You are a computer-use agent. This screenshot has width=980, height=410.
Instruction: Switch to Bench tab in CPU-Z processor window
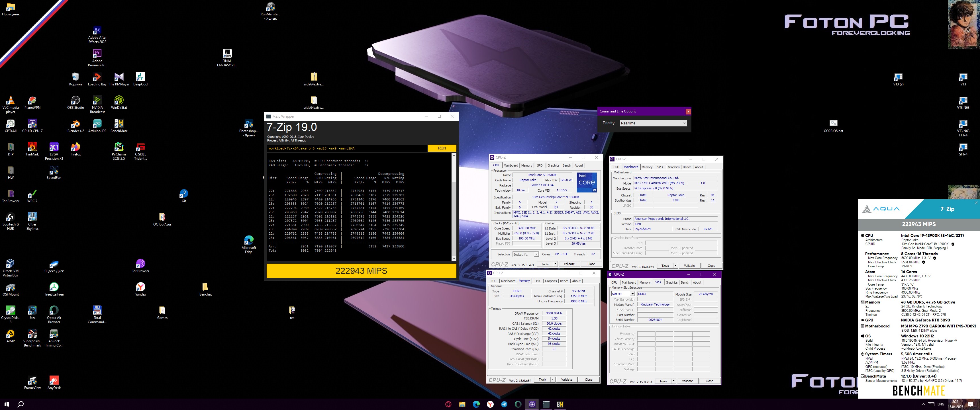[x=566, y=165]
